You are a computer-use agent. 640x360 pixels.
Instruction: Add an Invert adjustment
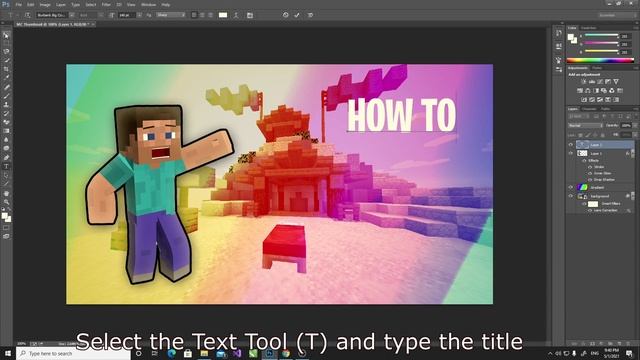[584, 100]
